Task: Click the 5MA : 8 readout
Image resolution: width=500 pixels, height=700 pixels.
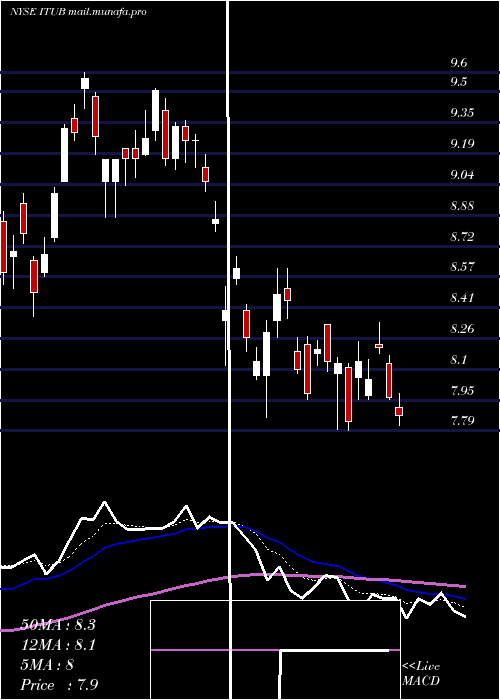Action: tap(47, 665)
